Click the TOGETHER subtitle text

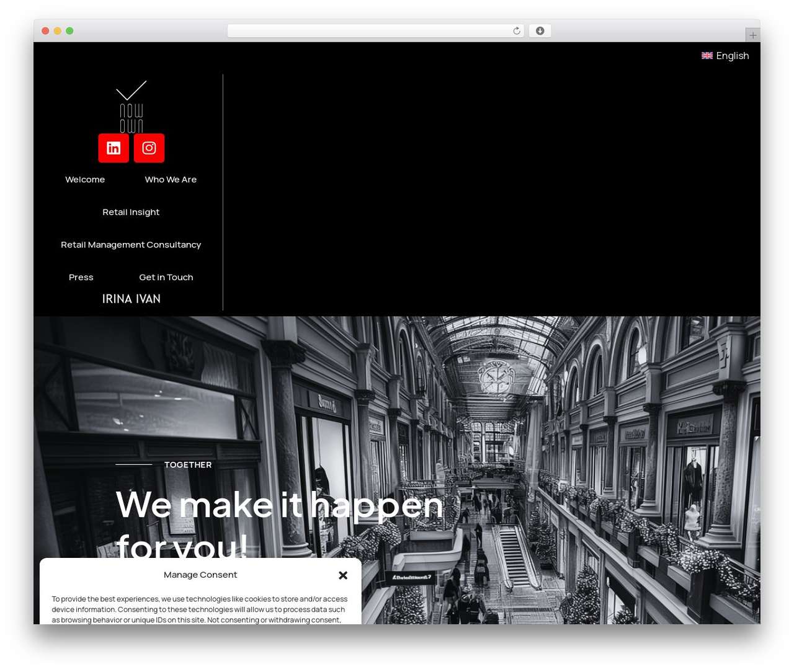[188, 465]
